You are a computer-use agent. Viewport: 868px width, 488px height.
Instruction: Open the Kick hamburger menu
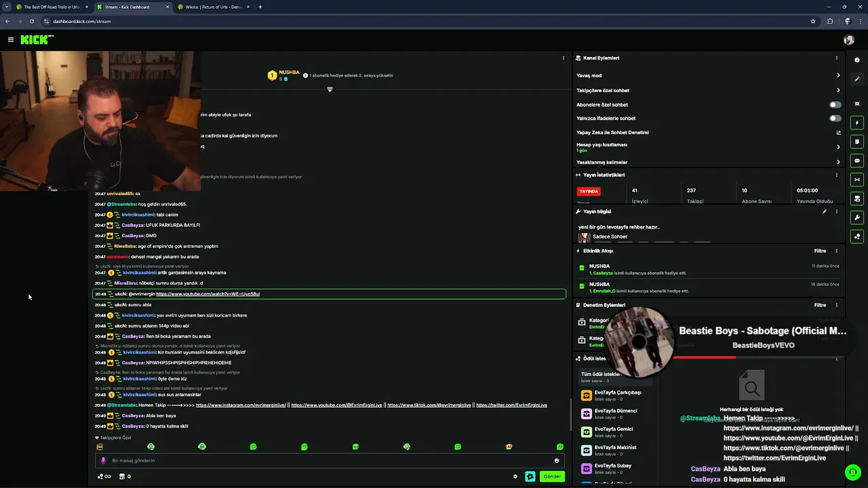(11, 40)
